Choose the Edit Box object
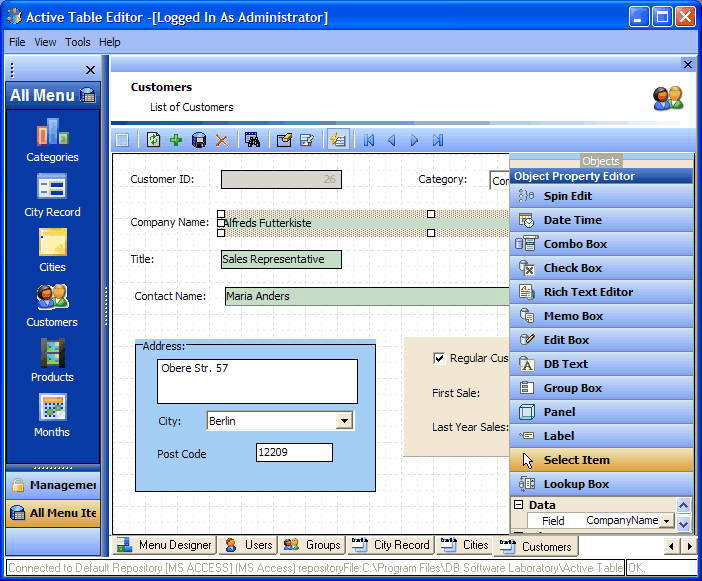Viewport: 702px width, 581px height. [x=601, y=340]
